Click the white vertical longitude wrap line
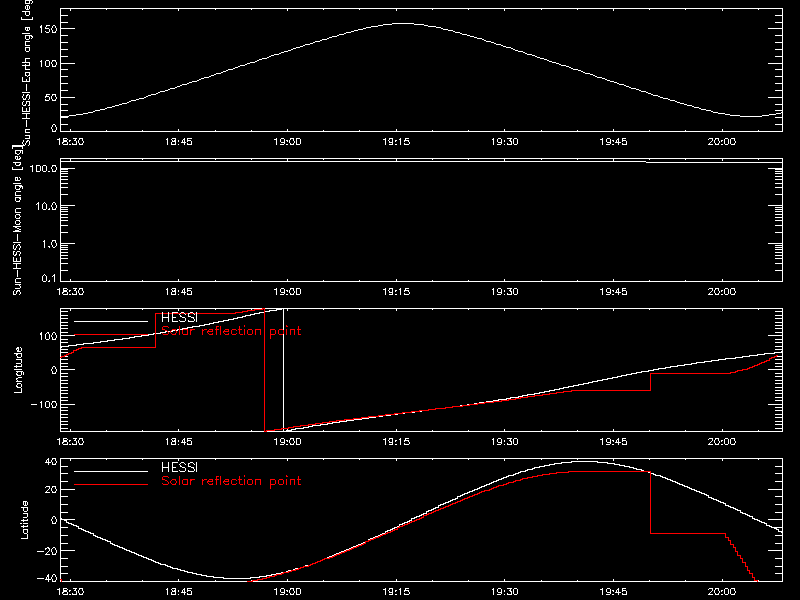The image size is (800, 600). point(283,370)
